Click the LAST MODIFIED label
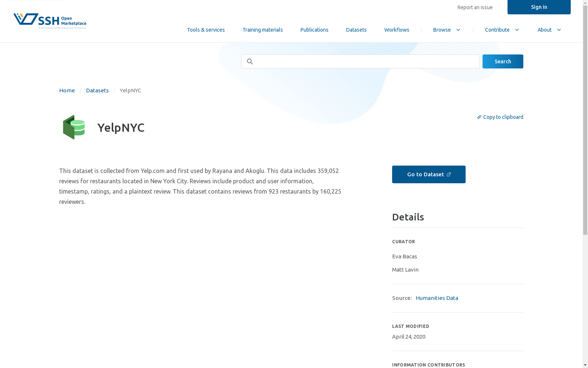This screenshot has width=588, height=368. (x=410, y=326)
